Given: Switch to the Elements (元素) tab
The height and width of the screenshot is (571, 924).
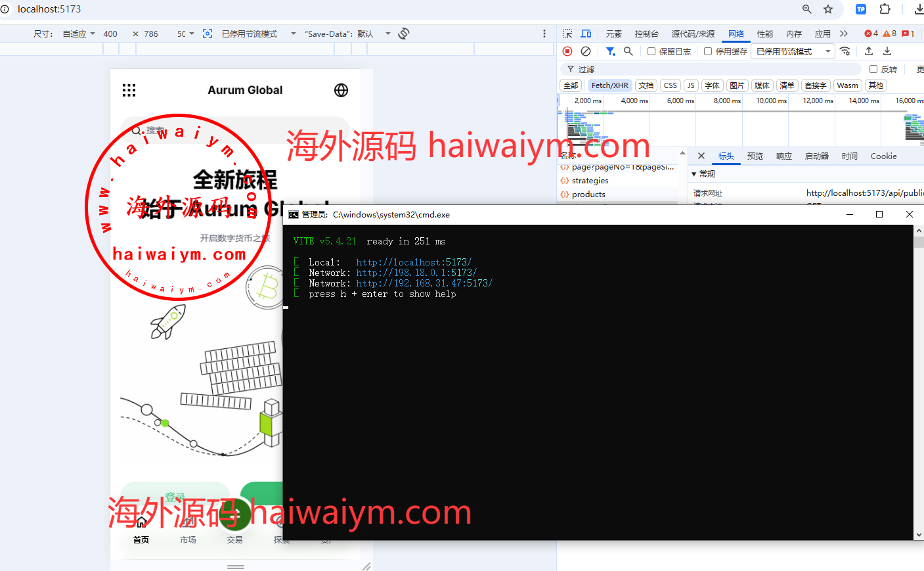Looking at the screenshot, I should 614,34.
